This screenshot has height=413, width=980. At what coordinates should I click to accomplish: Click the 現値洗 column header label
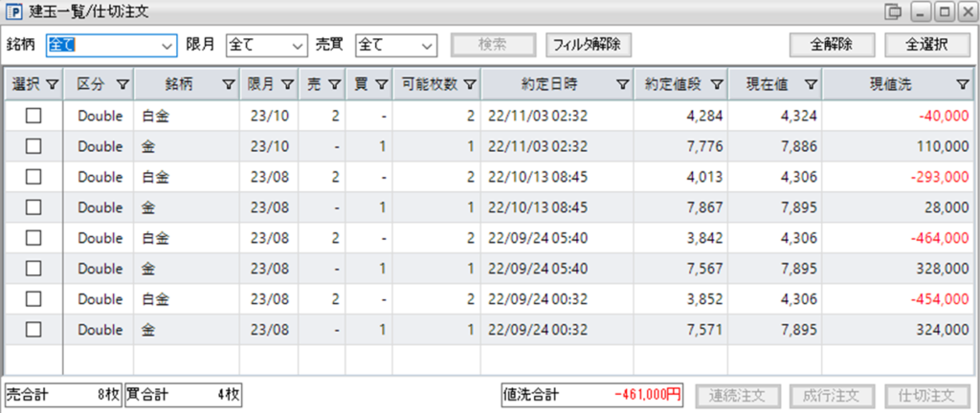click(891, 85)
